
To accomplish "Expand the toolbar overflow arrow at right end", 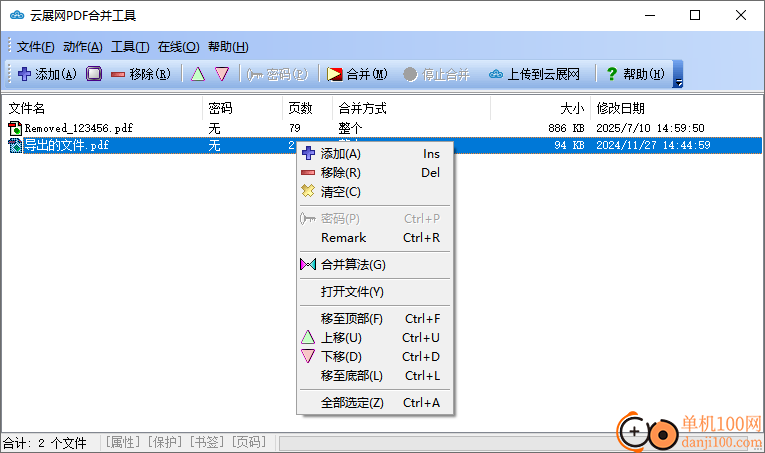I will point(678,74).
